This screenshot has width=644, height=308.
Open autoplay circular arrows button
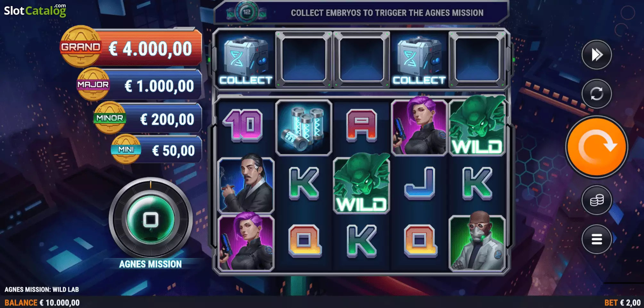click(597, 93)
